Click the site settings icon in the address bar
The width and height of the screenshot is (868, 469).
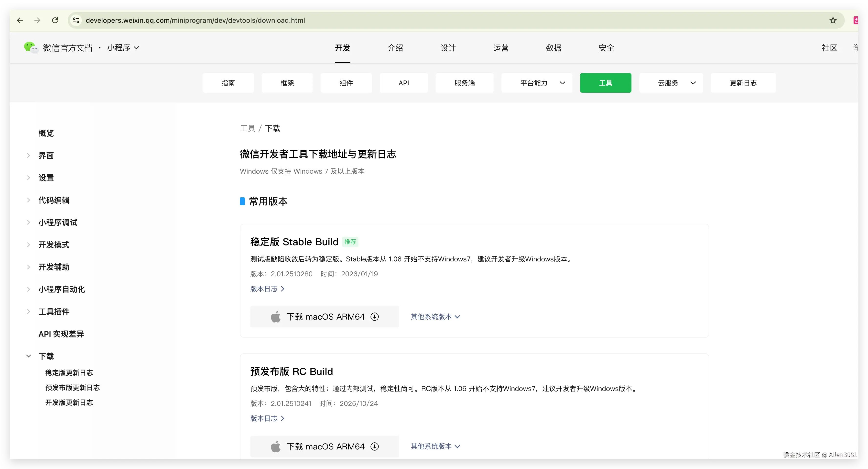coord(76,20)
